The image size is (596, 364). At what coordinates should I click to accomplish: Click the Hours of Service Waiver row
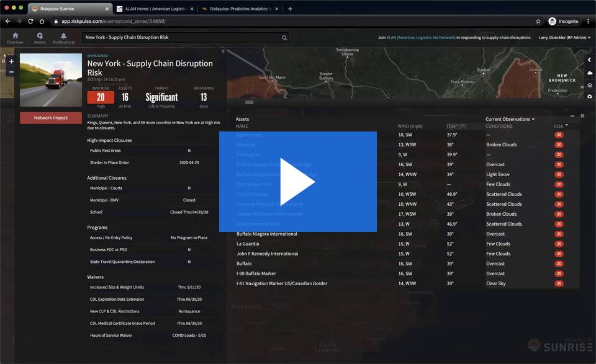click(153, 335)
